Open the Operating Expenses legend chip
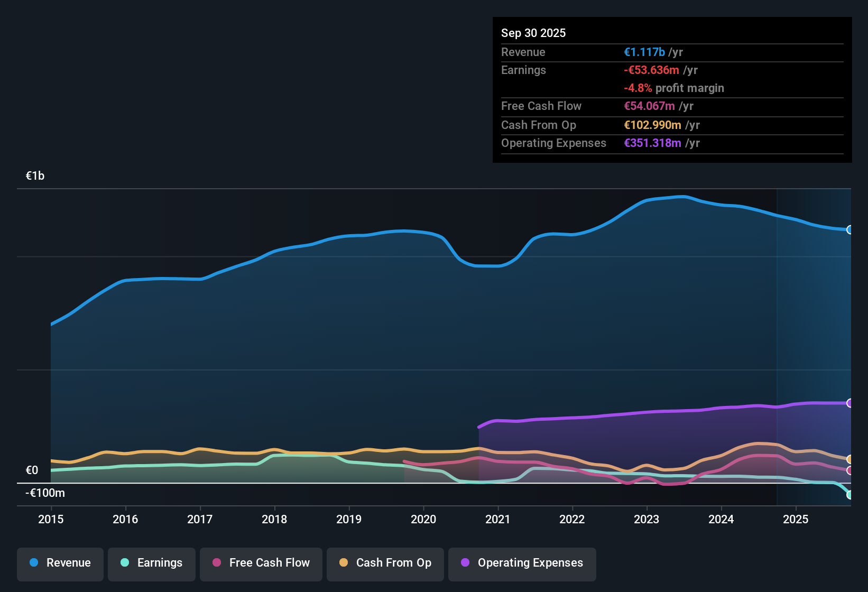The width and height of the screenshot is (868, 592). coord(522,563)
